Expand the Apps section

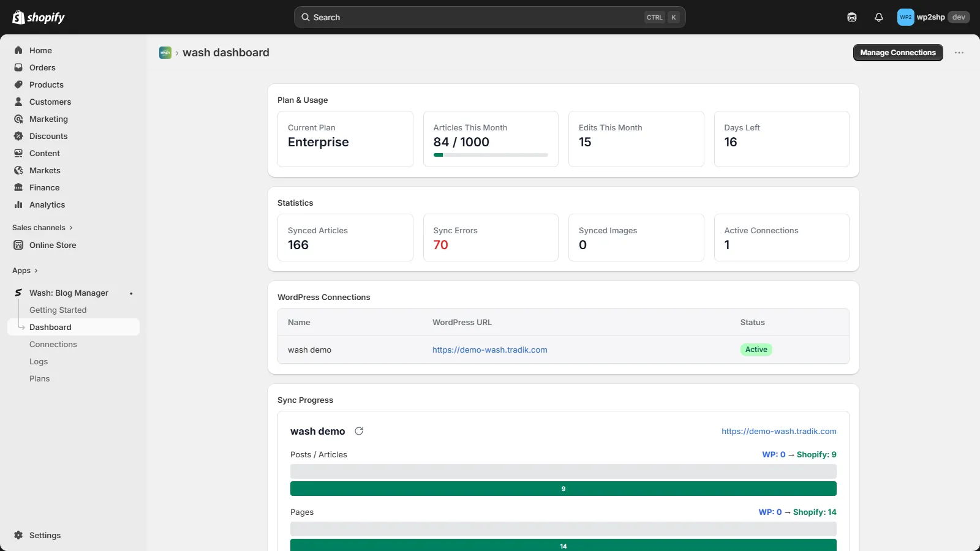[x=25, y=271]
